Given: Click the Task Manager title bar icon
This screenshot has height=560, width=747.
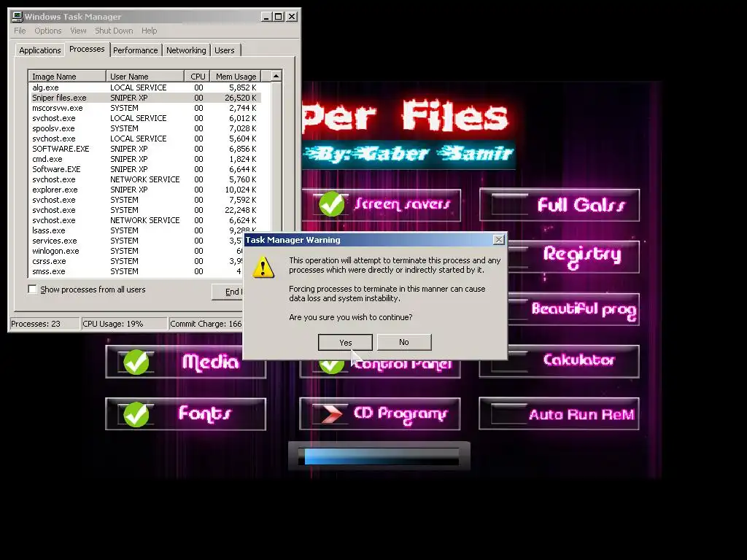Looking at the screenshot, I should [x=18, y=17].
